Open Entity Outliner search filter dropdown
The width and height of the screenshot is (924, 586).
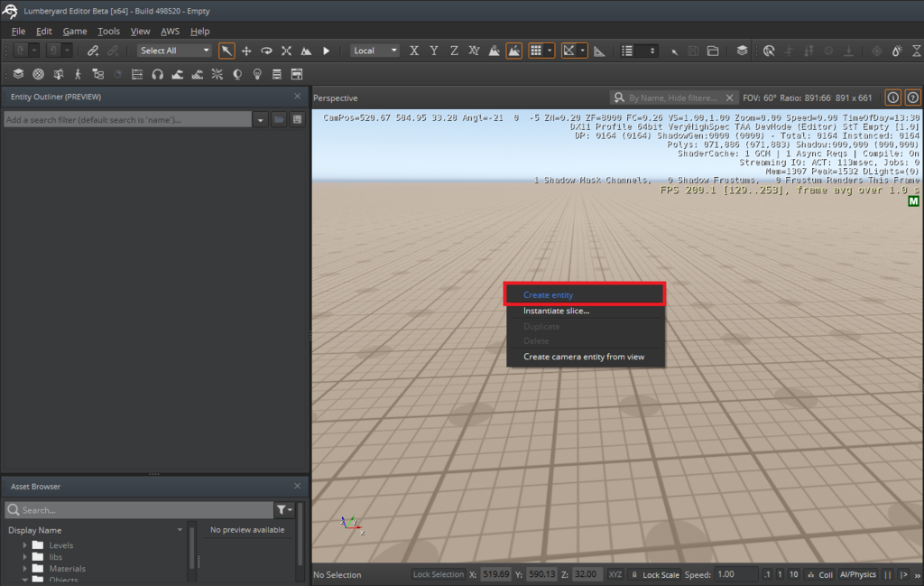[261, 120]
